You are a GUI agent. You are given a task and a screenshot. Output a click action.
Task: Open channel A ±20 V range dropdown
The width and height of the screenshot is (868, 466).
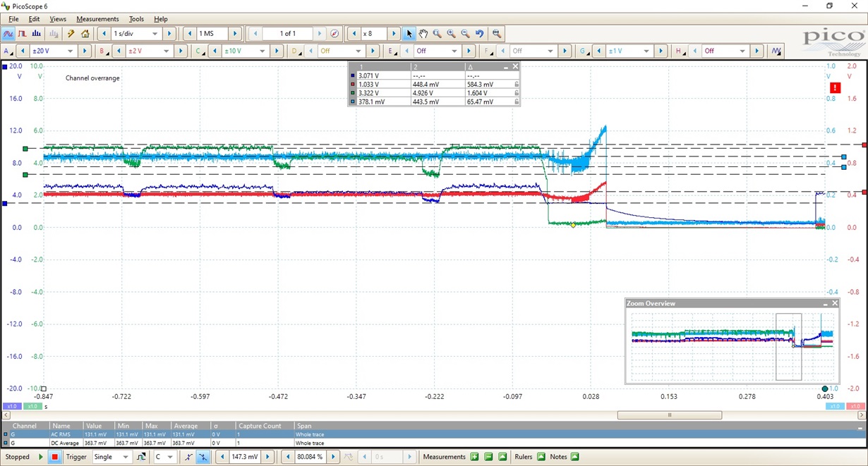(x=71, y=51)
